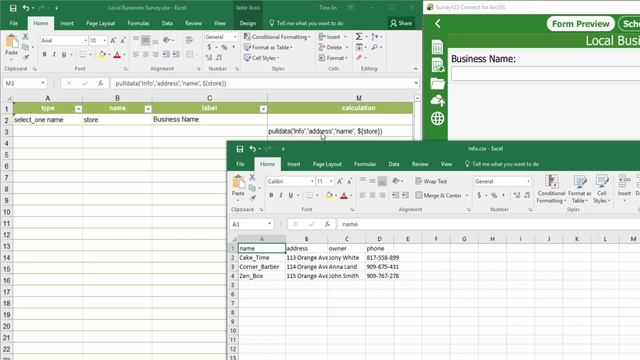Click Cut scissors in Local Business Survey ribbon
The width and height of the screenshot is (640, 360).
(25, 37)
